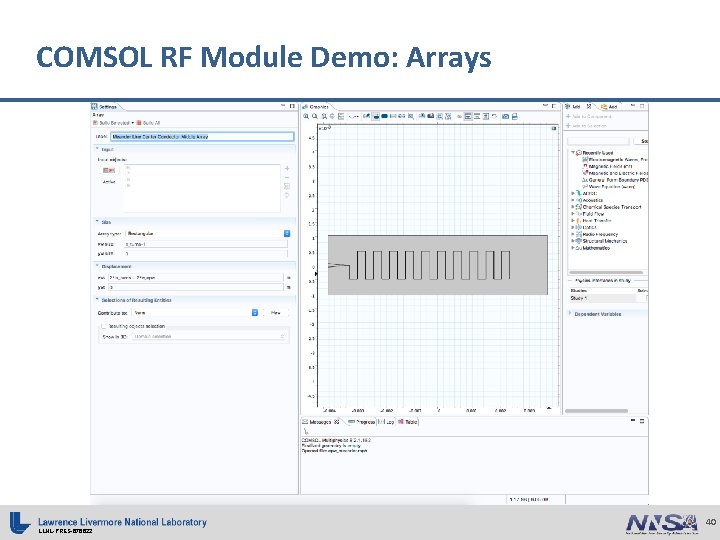
Task: Expand the AC/DC physics node
Action: 573,193
